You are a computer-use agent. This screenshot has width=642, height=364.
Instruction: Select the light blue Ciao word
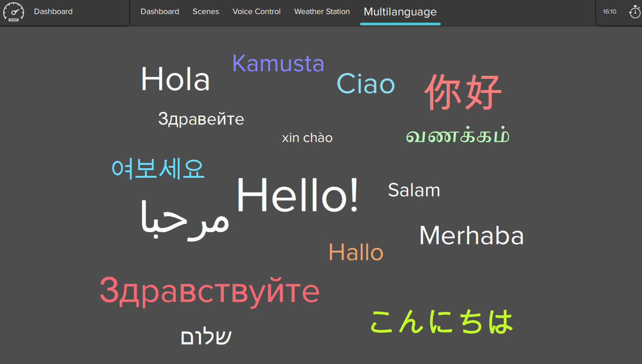[x=366, y=84]
